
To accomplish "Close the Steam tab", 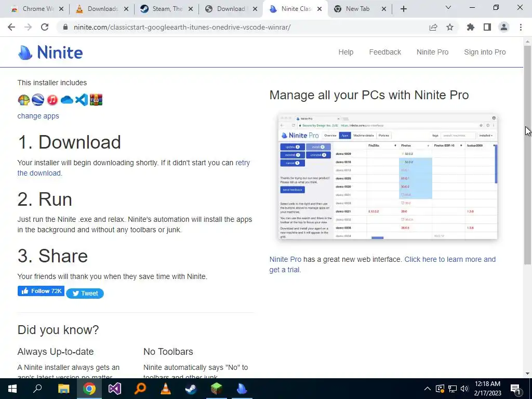I will pos(191,9).
